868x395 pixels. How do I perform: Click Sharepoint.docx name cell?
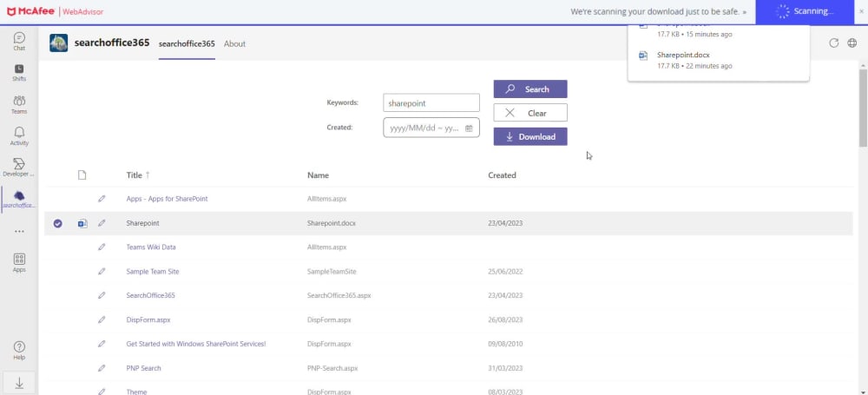tap(331, 223)
